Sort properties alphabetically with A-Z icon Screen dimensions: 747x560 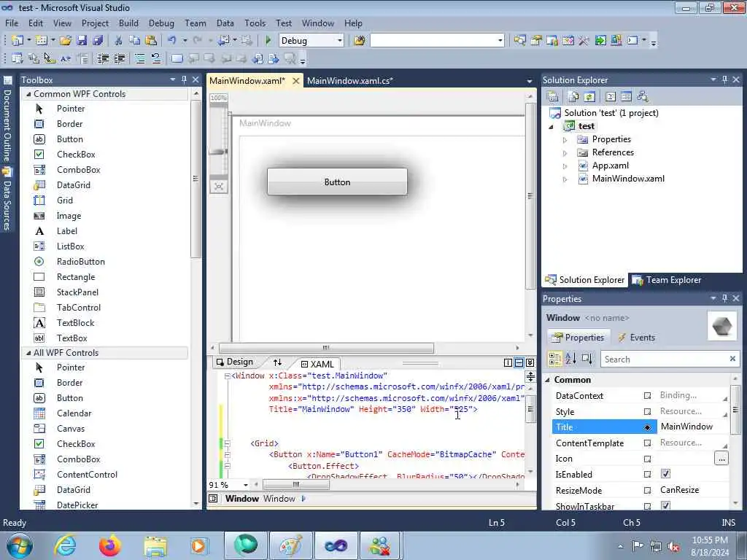click(x=570, y=359)
